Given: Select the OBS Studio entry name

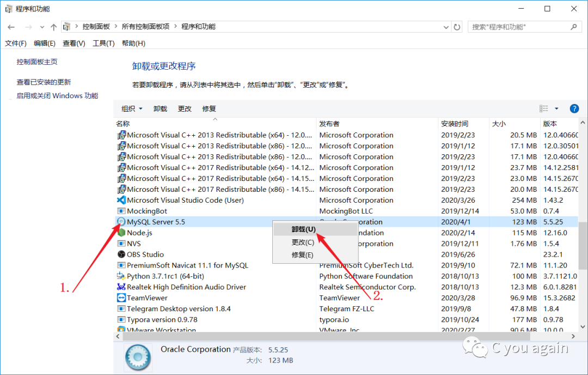Looking at the screenshot, I should click(x=145, y=255).
